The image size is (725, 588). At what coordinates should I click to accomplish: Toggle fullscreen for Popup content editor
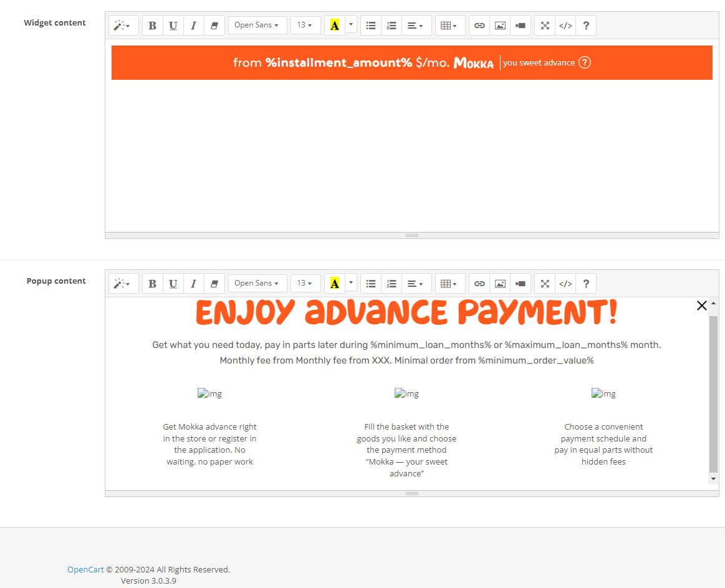(x=545, y=284)
